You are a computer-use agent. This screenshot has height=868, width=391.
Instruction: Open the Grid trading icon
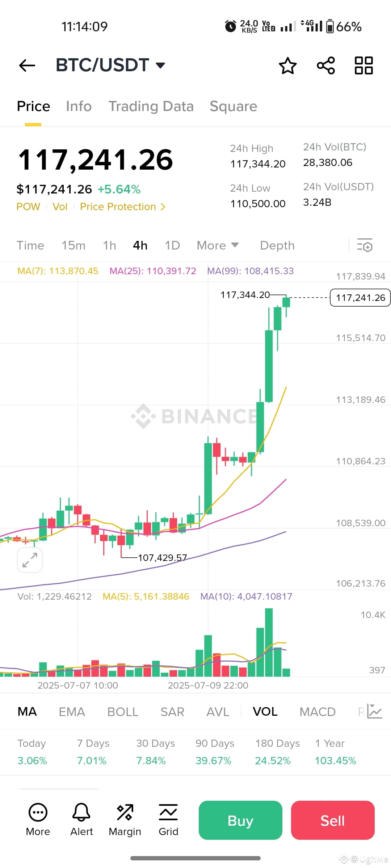(x=168, y=813)
